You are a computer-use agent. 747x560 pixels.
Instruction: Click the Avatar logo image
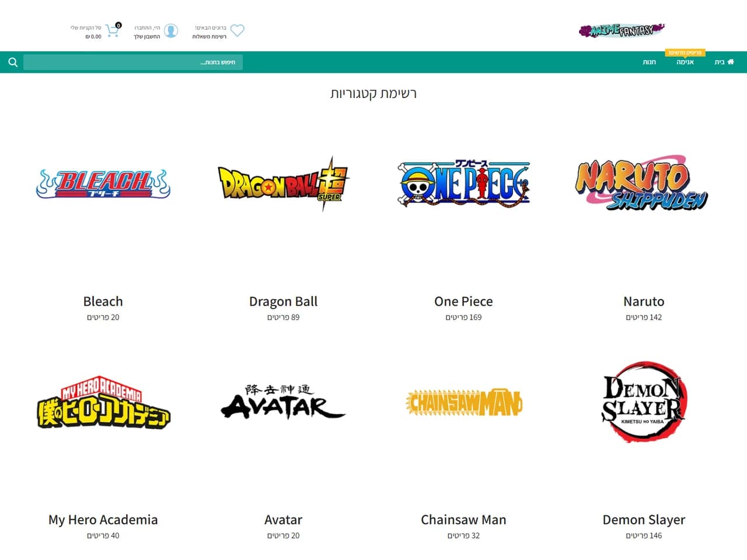284,402
